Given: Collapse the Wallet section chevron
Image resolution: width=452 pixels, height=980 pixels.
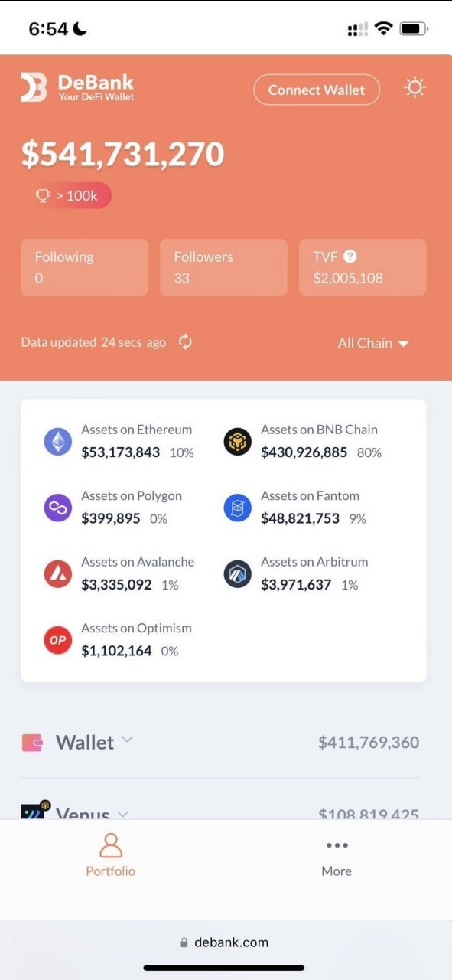Looking at the screenshot, I should coord(127,740).
